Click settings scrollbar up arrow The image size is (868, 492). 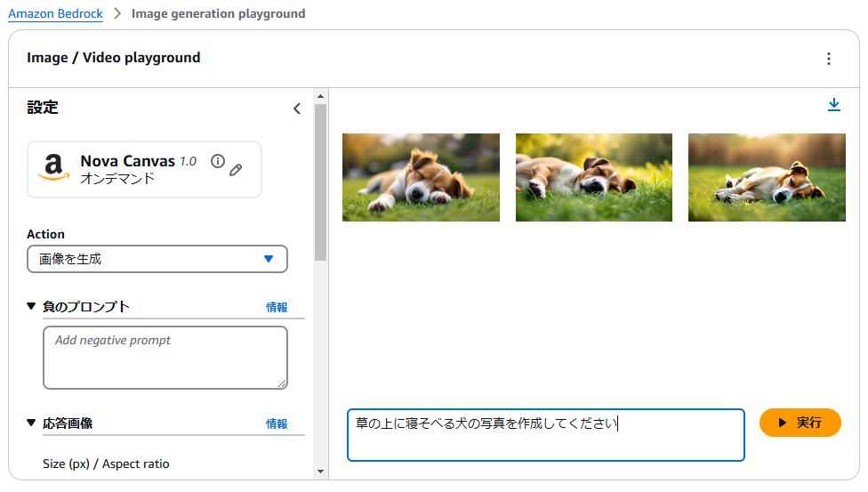[320, 96]
